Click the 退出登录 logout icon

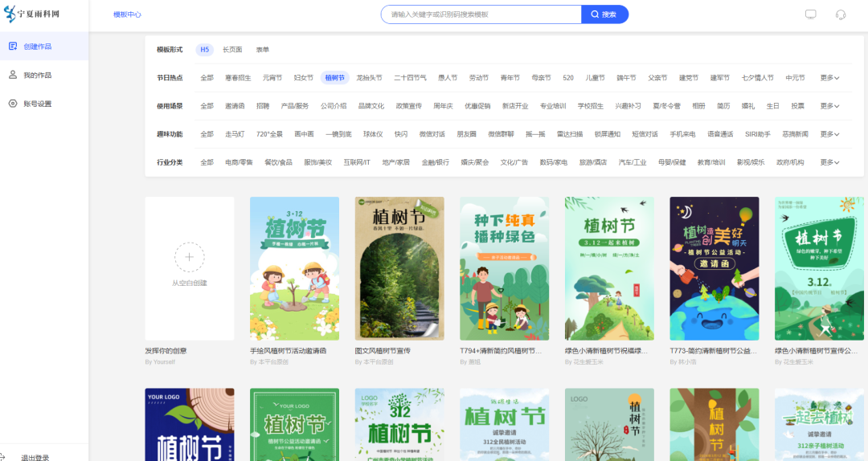(x=2, y=458)
